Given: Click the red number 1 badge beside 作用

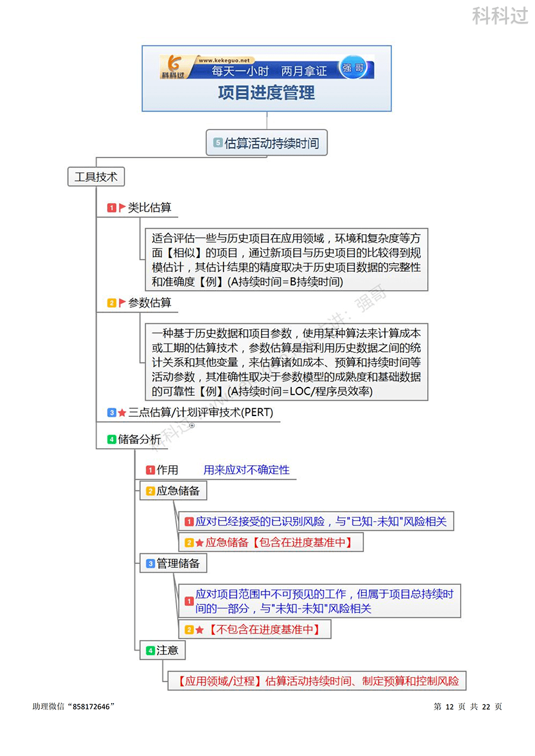Looking at the screenshot, I should point(150,470).
